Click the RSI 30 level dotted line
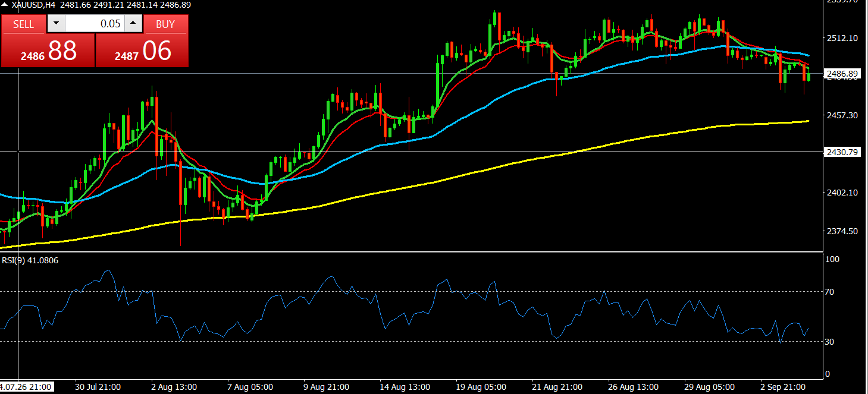This screenshot has height=394, width=868. (x=411, y=341)
